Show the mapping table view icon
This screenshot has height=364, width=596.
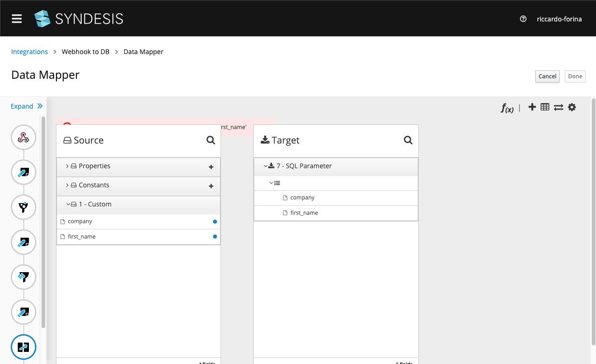tap(545, 107)
